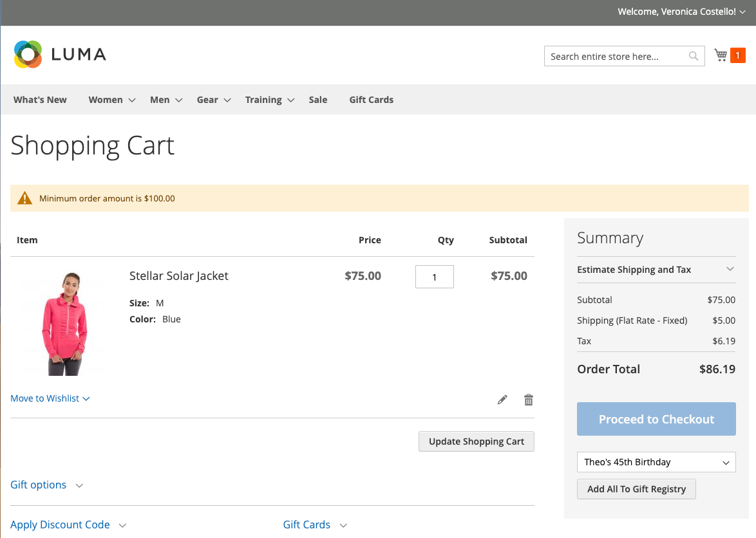Expand Gift options section

pyautogui.click(x=47, y=485)
